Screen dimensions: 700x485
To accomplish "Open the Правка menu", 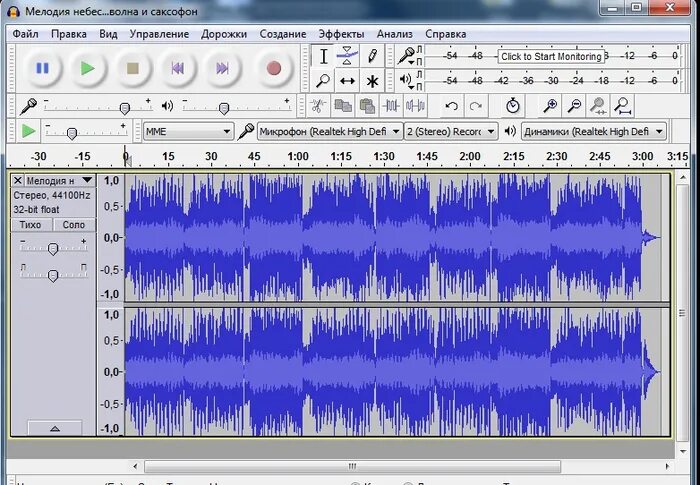I will click(x=69, y=34).
